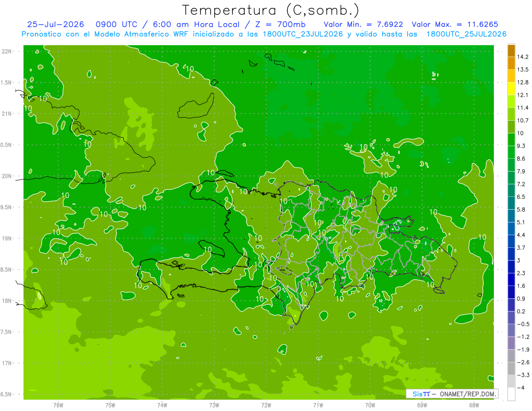Image resolution: width=532 pixels, height=411 pixels.
Task: Click the '17N' latitude axis label
Action: point(7,363)
